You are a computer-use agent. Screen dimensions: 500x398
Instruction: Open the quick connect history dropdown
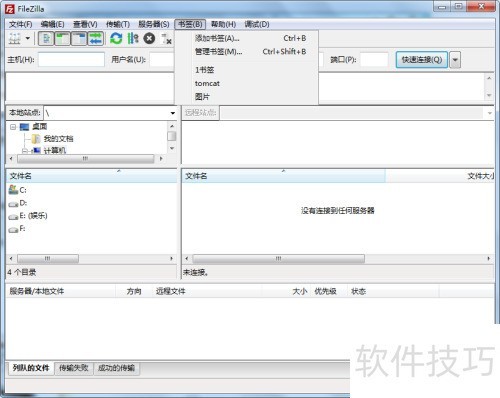(455, 60)
